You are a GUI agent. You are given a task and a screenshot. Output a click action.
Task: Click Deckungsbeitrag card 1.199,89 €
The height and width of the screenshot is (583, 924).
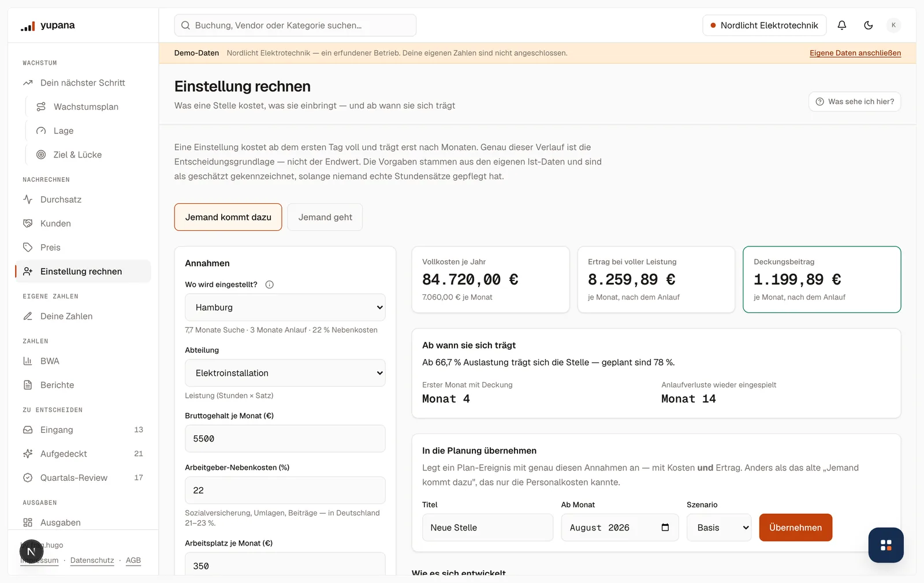pyautogui.click(x=822, y=280)
